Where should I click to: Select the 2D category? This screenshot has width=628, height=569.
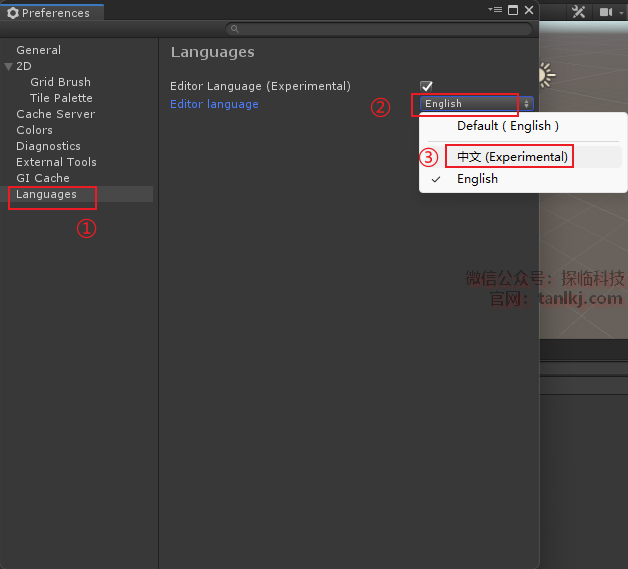tap(24, 66)
